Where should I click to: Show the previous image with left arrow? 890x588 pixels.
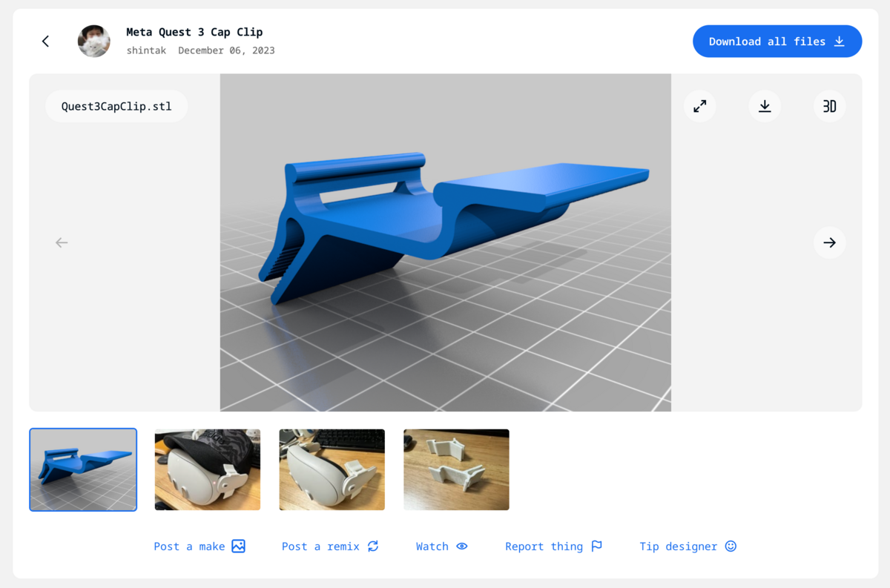point(62,242)
